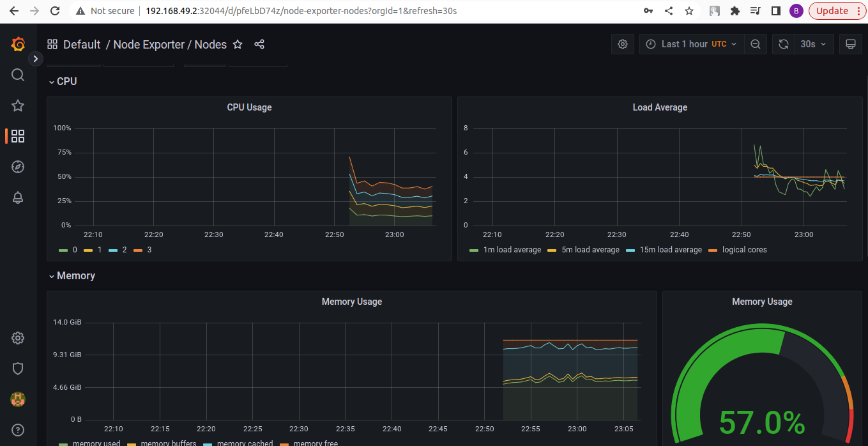Open the dashboards grid icon beside Default
Image resolution: width=868 pixels, height=446 pixels.
pos(52,44)
